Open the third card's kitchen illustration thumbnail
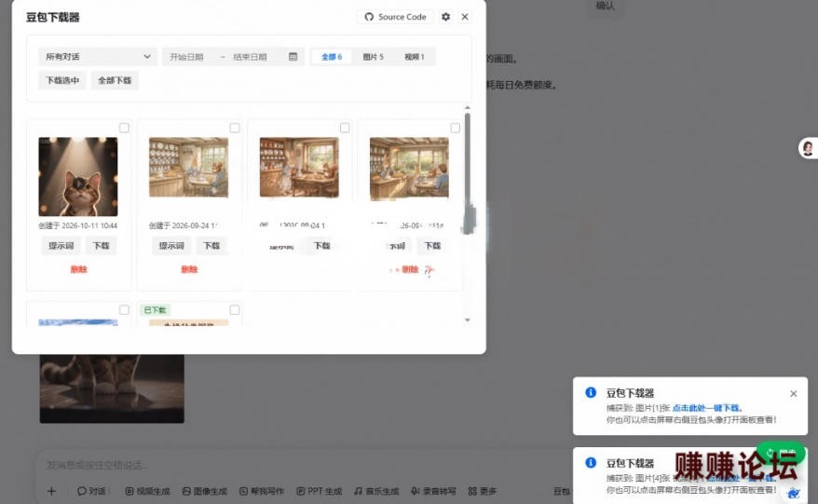The height and width of the screenshot is (504, 818). point(299,168)
